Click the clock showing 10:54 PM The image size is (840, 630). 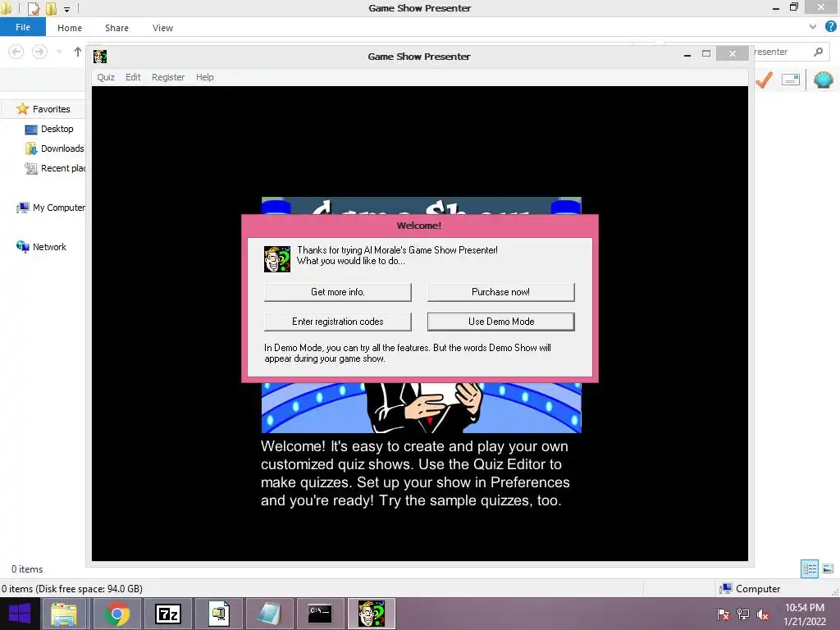[805, 614]
